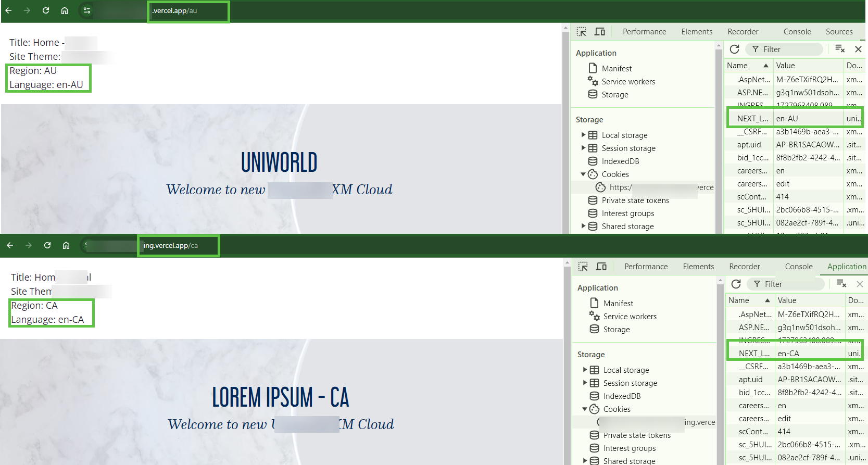868x465 pixels.
Task: Sort cookies by the Name column header in top panel
Action: tap(748, 65)
